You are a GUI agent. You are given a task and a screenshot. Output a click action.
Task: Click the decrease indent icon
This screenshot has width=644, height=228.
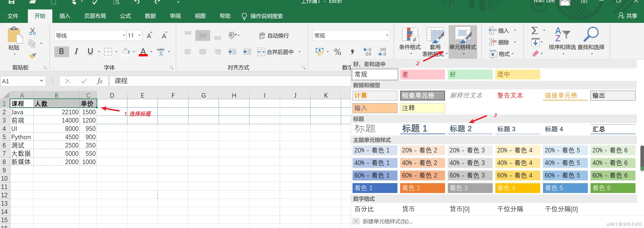[232, 52]
